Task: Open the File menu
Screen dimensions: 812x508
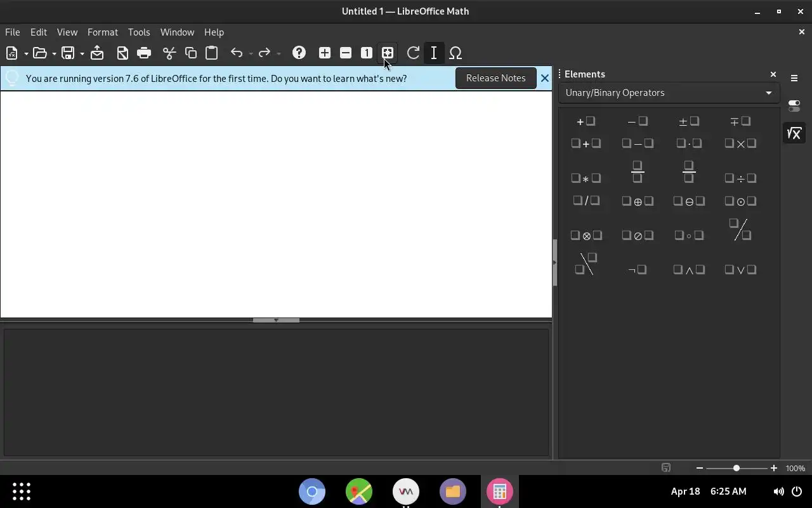Action: (x=13, y=32)
